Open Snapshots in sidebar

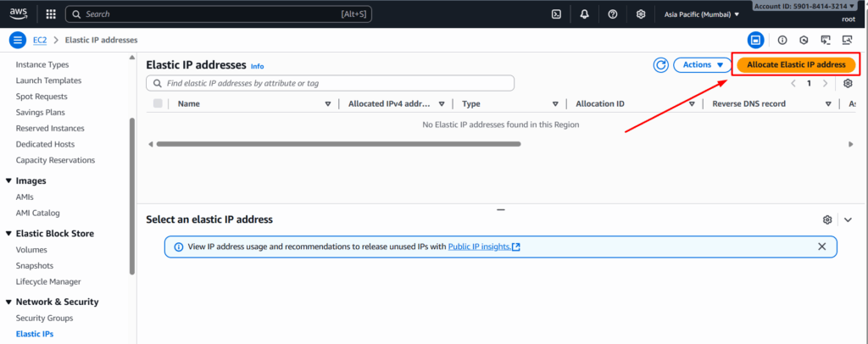(x=36, y=266)
